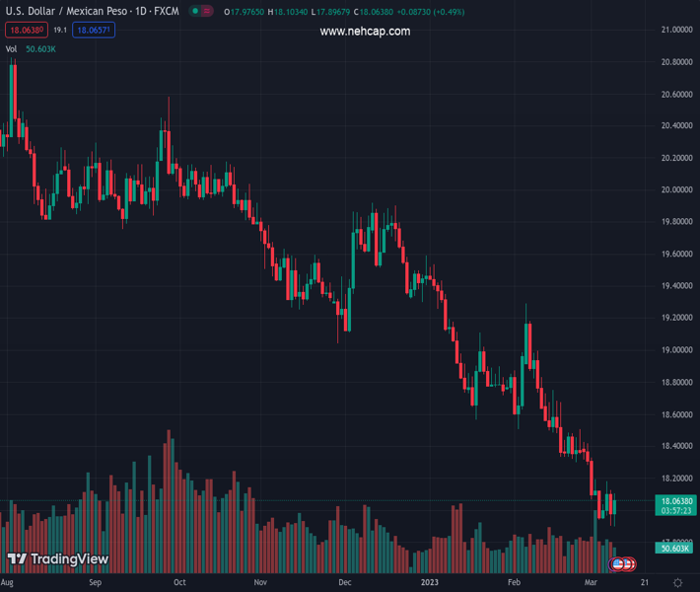The image size is (700, 592).
Task: Open chart settings gear icon
Action: coord(677,582)
